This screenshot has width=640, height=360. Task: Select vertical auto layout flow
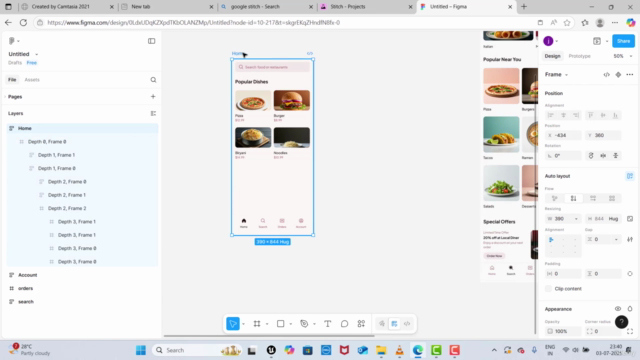(x=573, y=198)
